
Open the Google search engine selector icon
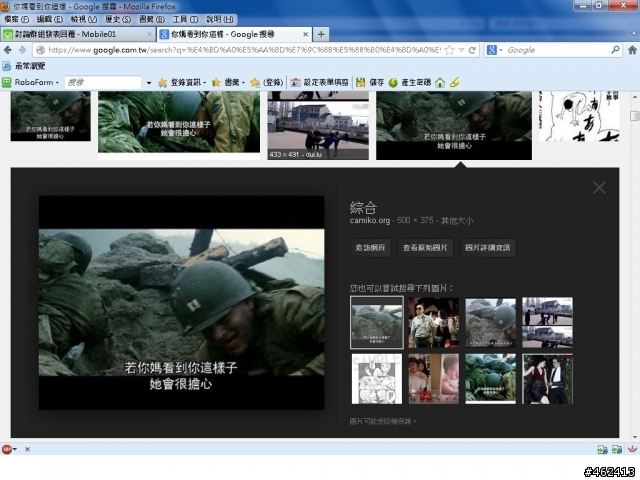click(x=494, y=50)
